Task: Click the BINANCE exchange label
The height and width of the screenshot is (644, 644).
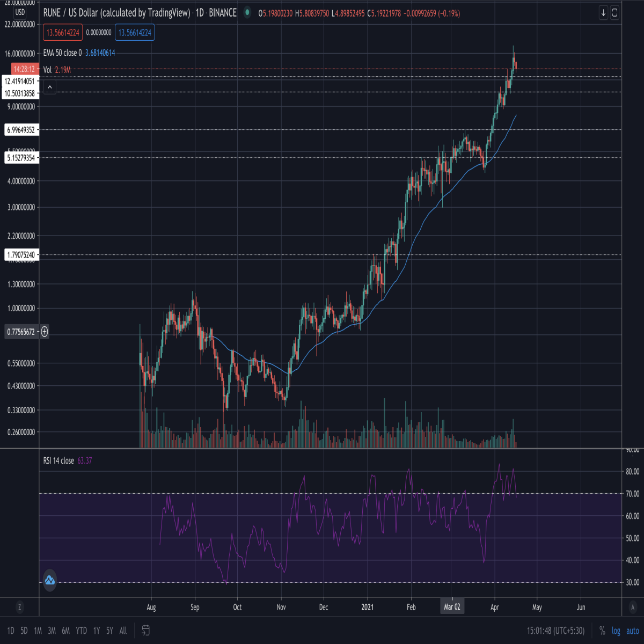Action: click(223, 12)
